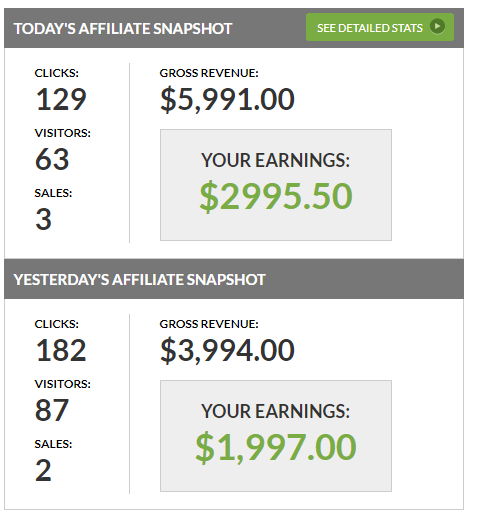
Task: Click yesterday's gross revenue $3,994.00
Action: [227, 350]
